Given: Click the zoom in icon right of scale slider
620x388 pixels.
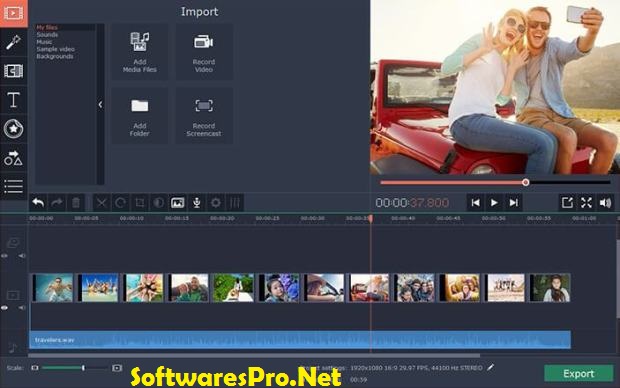Looking at the screenshot, I should point(117,368).
